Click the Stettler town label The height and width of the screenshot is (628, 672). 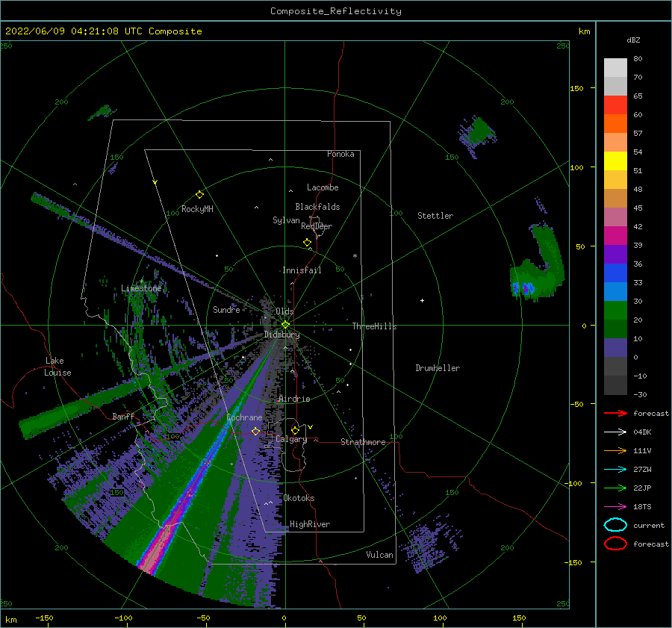click(x=435, y=216)
